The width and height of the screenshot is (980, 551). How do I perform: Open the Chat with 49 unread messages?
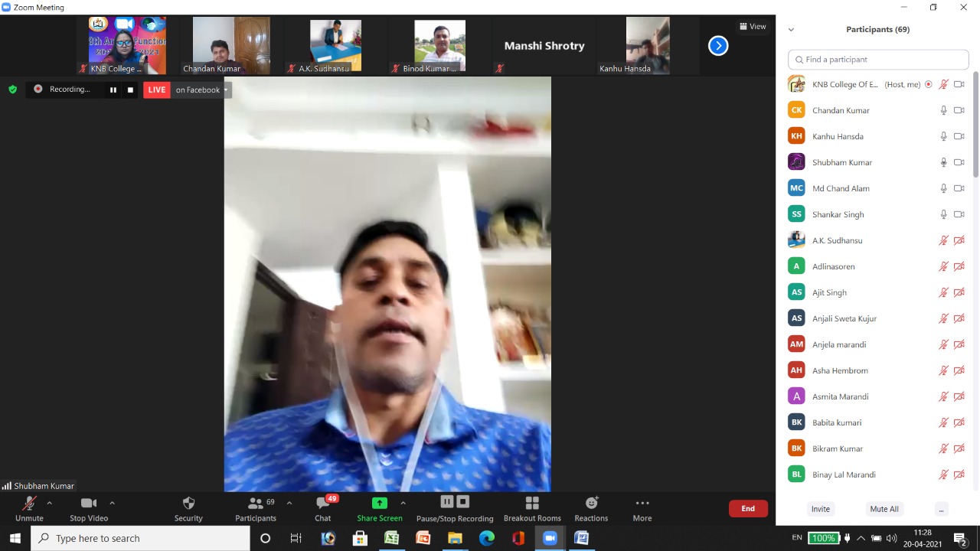(x=323, y=503)
